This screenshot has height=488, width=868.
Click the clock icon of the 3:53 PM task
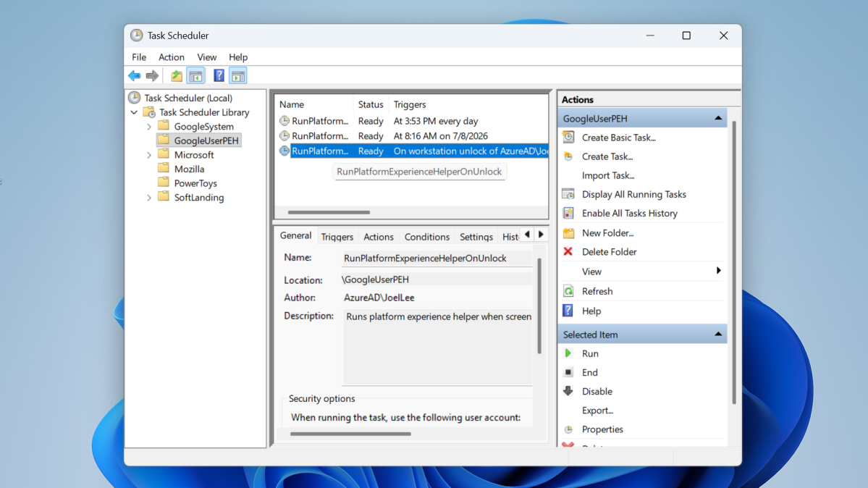tap(285, 121)
